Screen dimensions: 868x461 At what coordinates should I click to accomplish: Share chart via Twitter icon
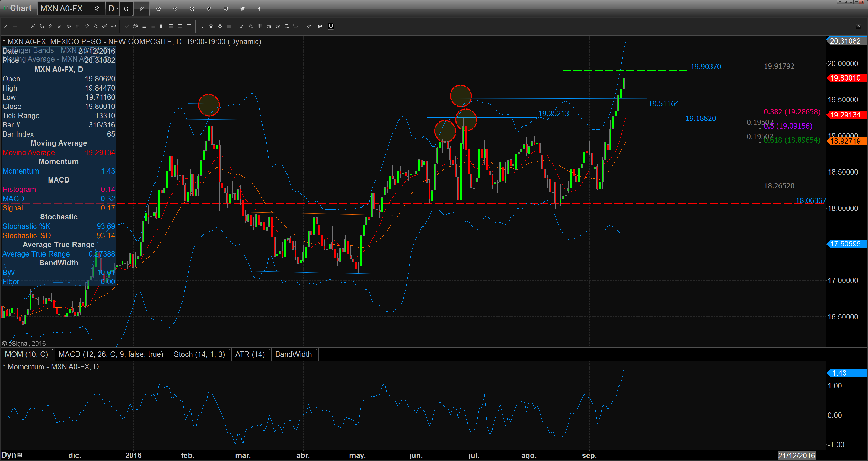242,9
